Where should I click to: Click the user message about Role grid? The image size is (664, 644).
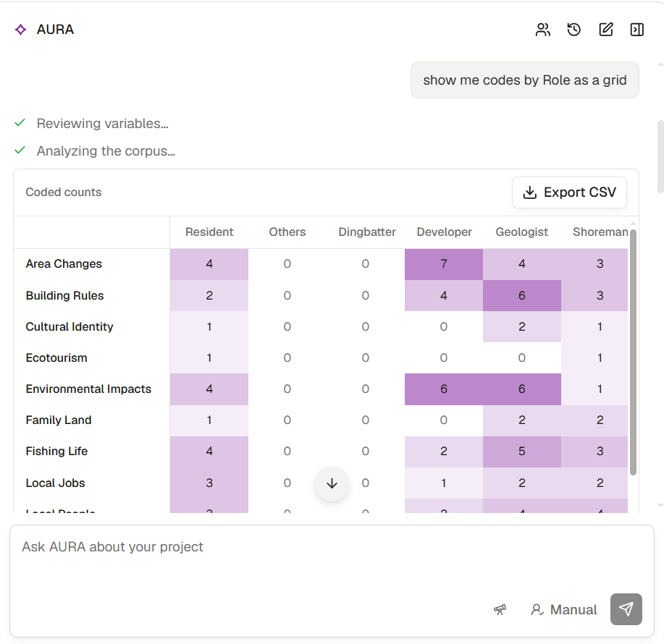click(x=525, y=80)
